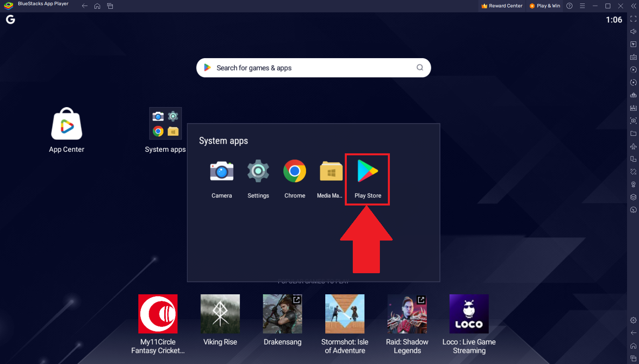
Task: Click the sync operations icon
Action: coord(633,82)
